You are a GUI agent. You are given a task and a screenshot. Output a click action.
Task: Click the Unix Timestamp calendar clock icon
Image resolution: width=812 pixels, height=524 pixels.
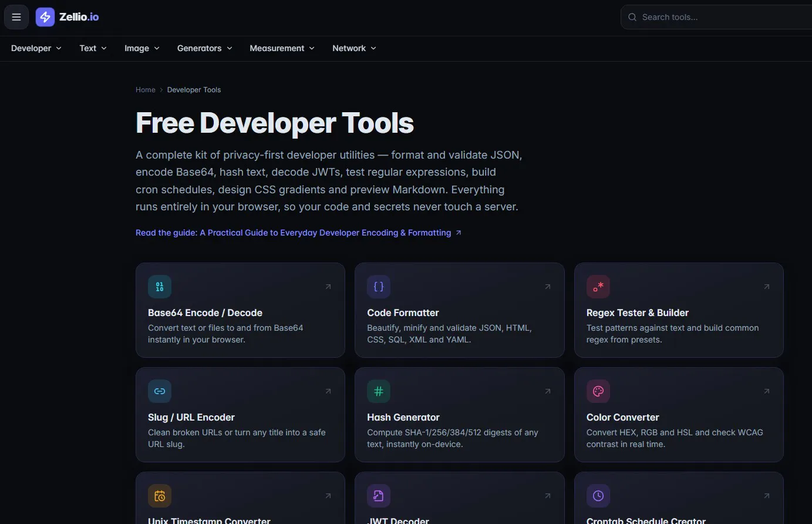(160, 496)
